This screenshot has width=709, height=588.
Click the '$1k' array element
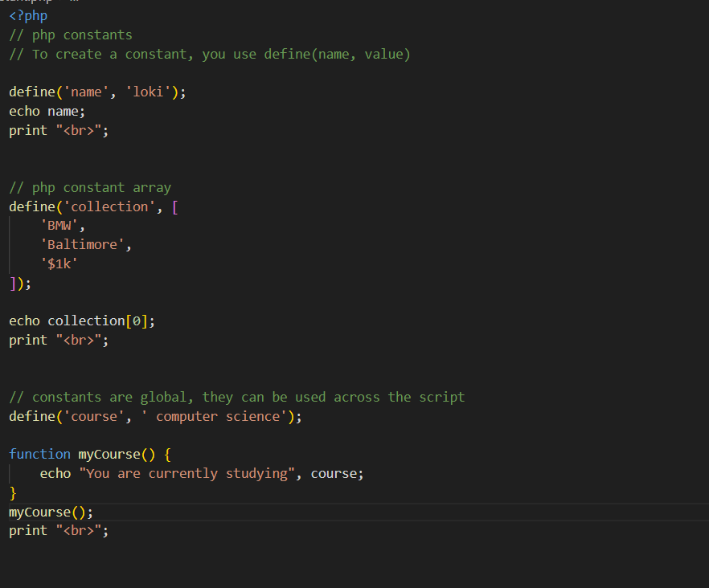[x=59, y=264]
